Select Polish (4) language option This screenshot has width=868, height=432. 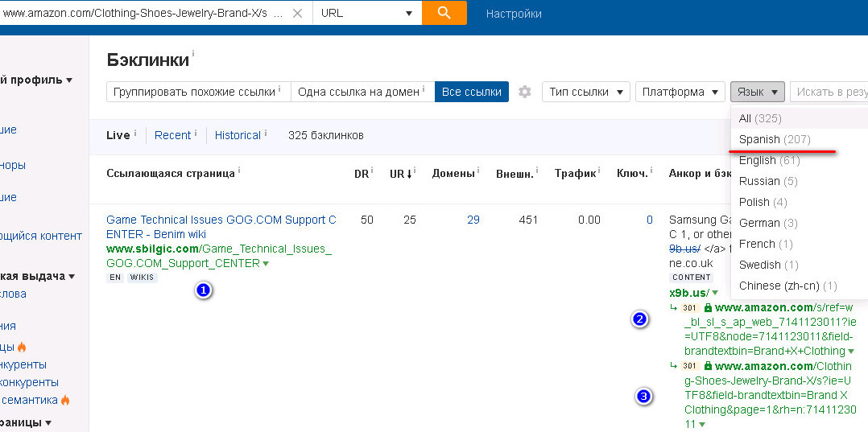click(x=800, y=202)
